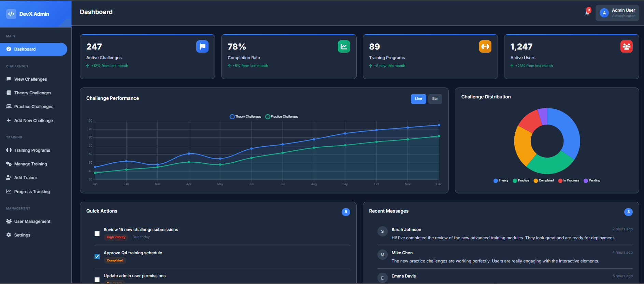Image resolution: width=644 pixels, height=284 pixels.
Task: Open View Challenges in the sidebar
Action: pos(30,79)
